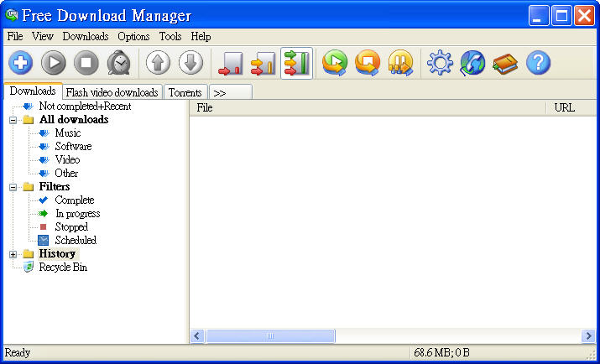Open the Downloads menu
The image size is (600, 364).
coord(86,36)
